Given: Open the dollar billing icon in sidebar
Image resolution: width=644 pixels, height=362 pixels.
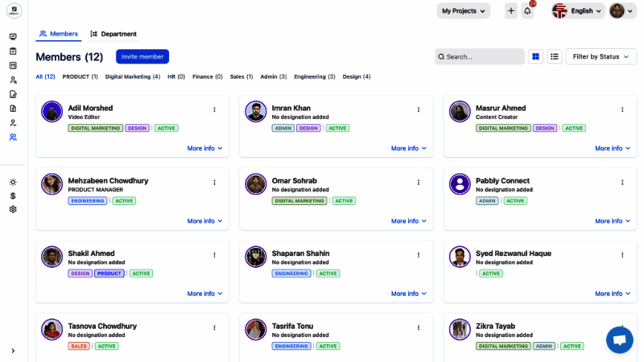Looking at the screenshot, I should (x=13, y=195).
